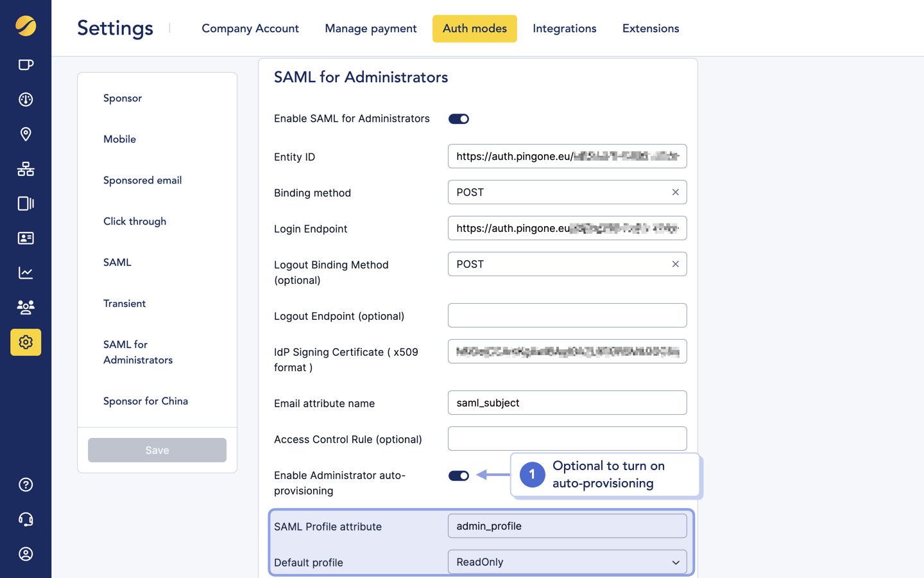
Task: Open the help question mark icon
Action: click(25, 485)
